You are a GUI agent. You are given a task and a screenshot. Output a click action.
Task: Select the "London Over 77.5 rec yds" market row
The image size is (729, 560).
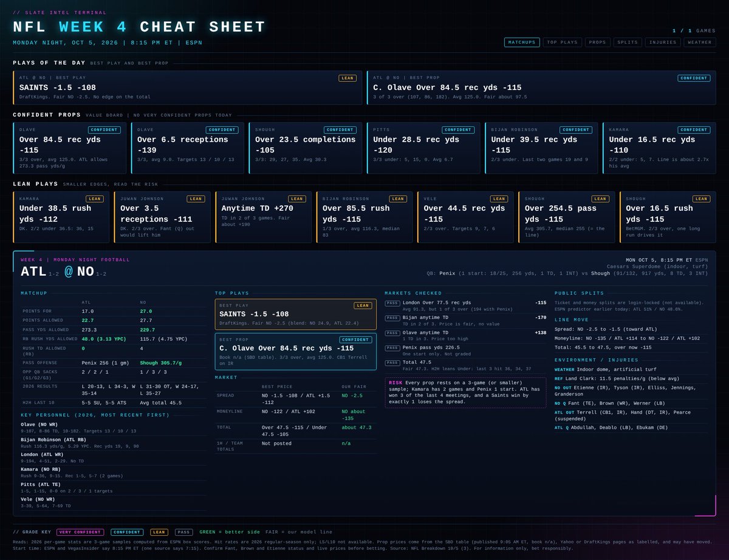tap(465, 306)
